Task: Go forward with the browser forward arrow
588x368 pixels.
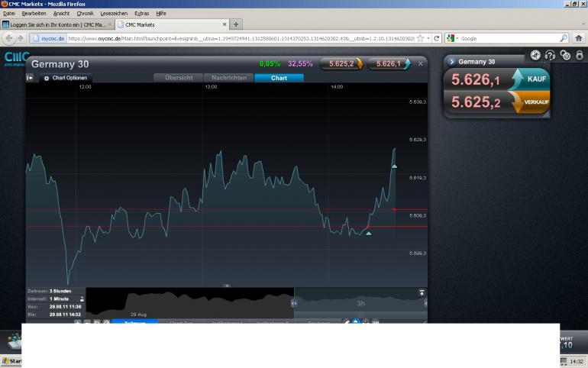Action: coord(21,38)
